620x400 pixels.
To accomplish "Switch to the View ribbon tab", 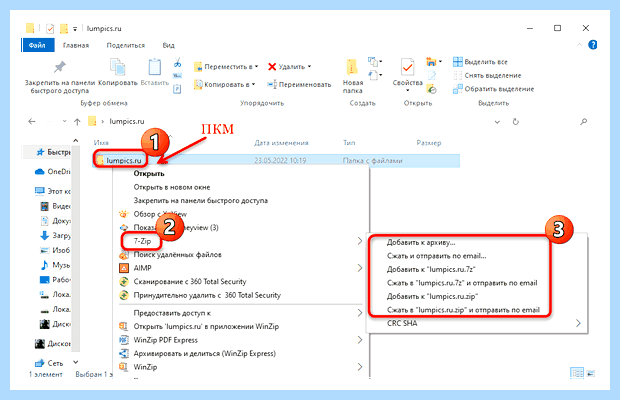I will click(168, 45).
